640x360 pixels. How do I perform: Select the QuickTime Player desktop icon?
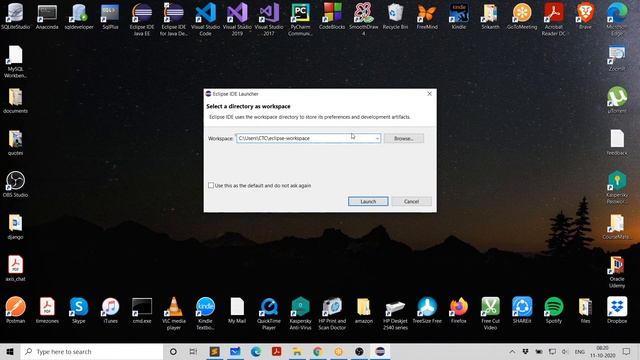269,313
